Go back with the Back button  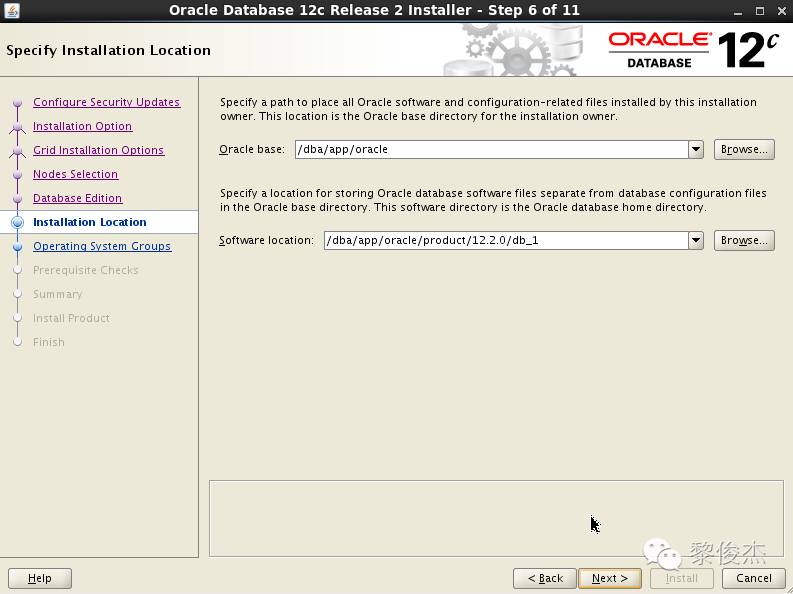545,578
